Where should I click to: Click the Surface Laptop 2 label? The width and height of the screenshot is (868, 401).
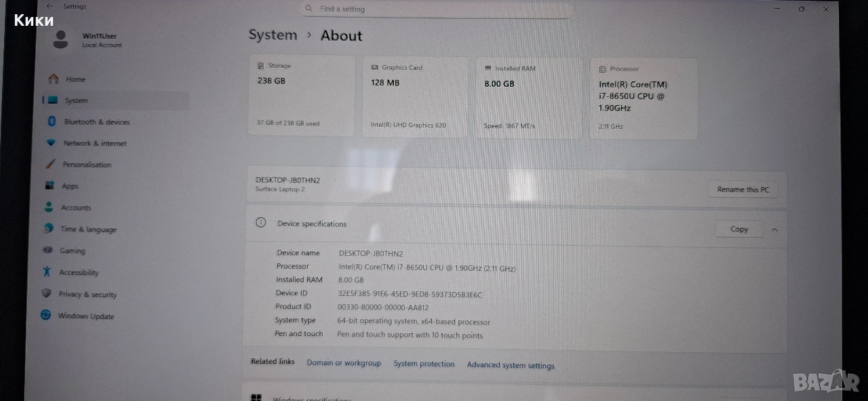pyautogui.click(x=280, y=189)
